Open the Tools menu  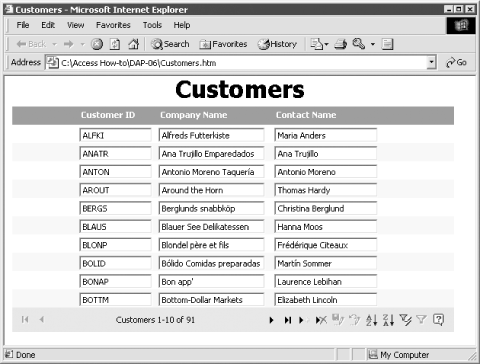(152, 25)
